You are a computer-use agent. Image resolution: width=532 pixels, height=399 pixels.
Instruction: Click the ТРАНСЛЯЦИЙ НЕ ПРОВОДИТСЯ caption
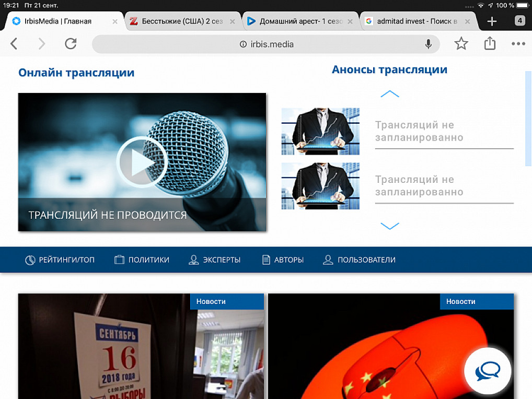click(x=108, y=215)
